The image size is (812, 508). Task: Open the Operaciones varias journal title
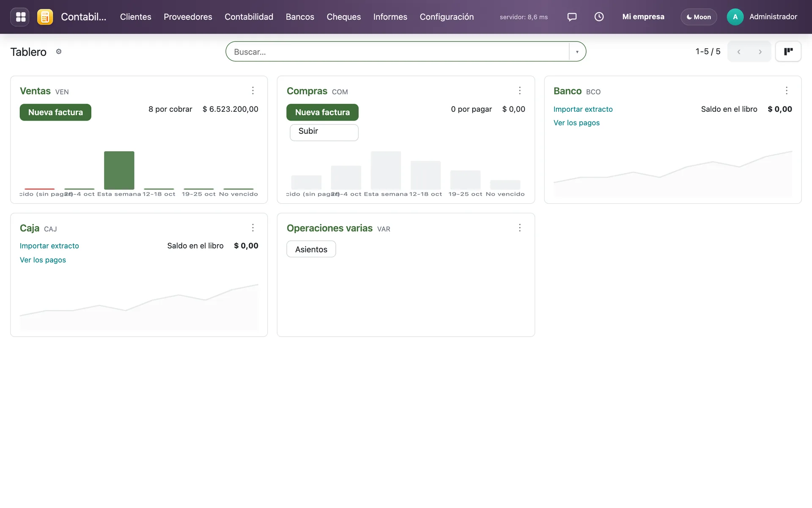(x=329, y=228)
